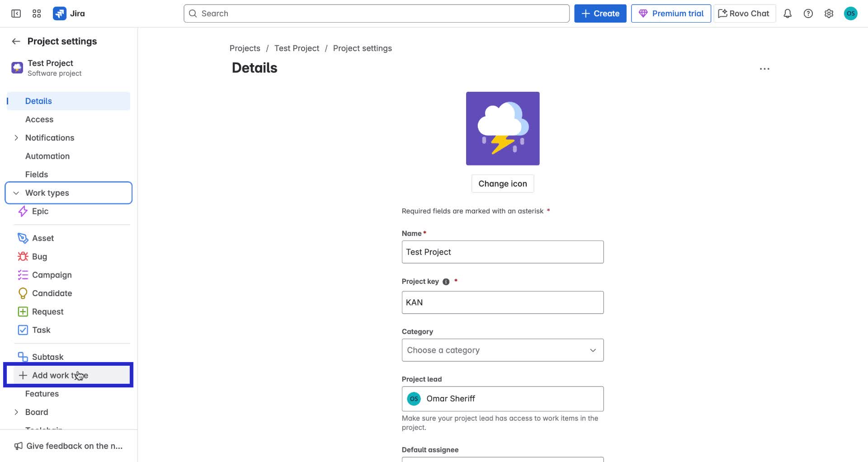The image size is (868, 462).
Task: Collapse the Work types section
Action: coord(16,193)
